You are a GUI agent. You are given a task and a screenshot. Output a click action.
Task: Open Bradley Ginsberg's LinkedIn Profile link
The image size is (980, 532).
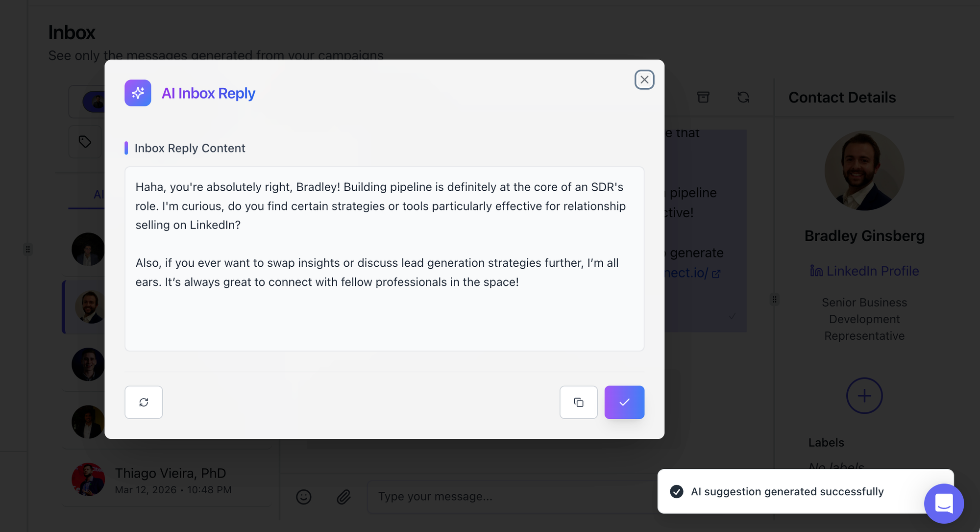click(865, 271)
